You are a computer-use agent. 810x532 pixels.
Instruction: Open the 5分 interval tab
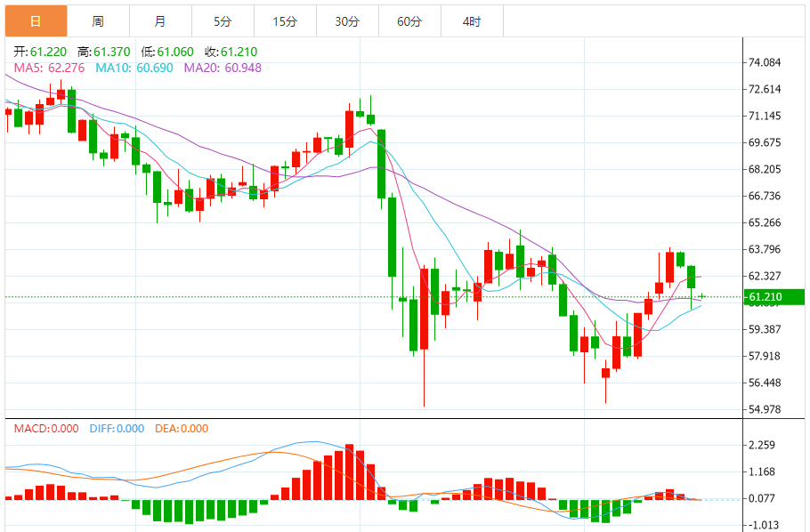223,21
